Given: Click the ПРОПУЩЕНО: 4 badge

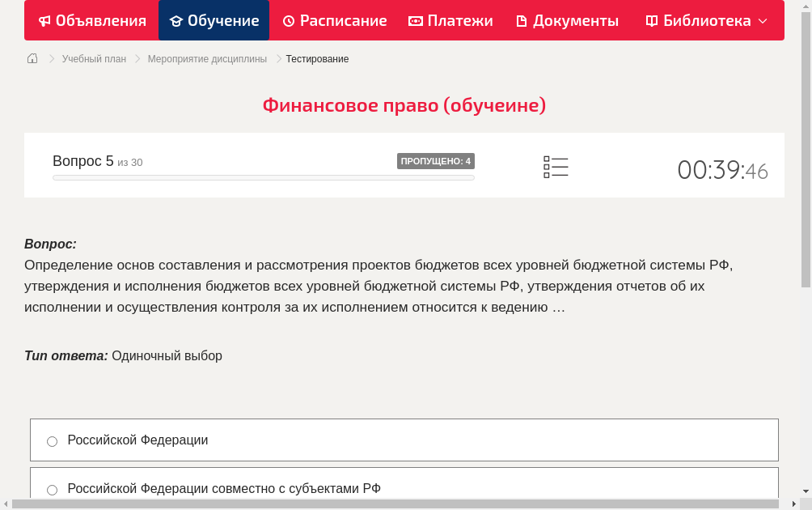Looking at the screenshot, I should [437, 161].
